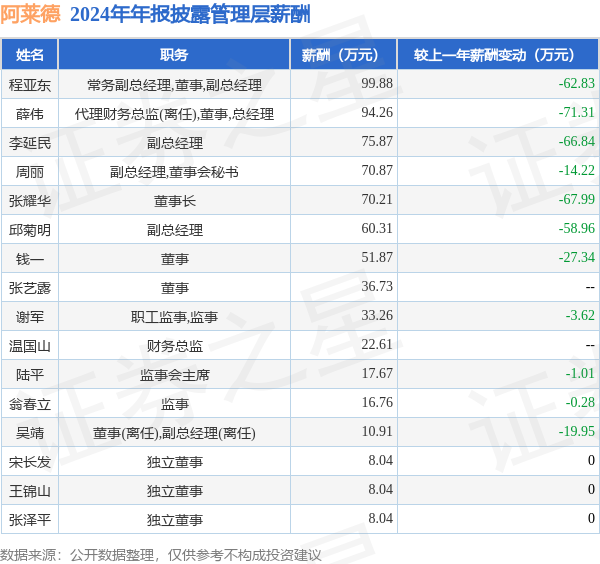Viewport: 600px width, 564px height.
Task: Click salary value 70.87
Action: pyautogui.click(x=377, y=170)
